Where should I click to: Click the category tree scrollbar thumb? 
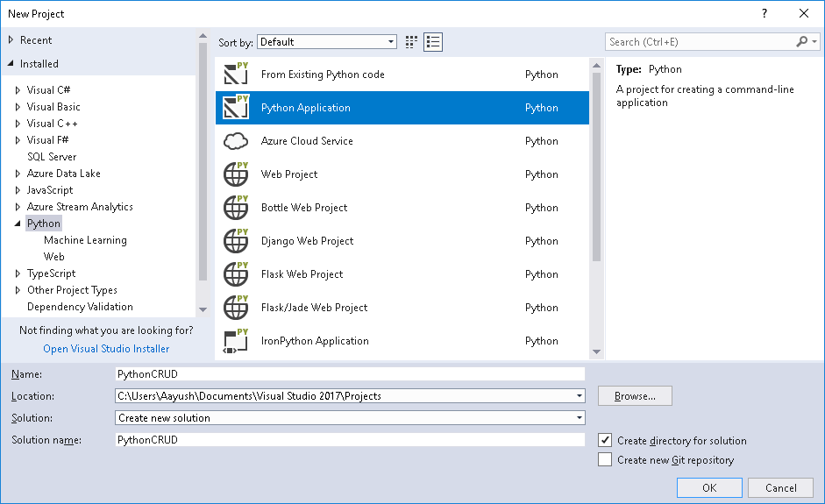pyautogui.click(x=203, y=162)
